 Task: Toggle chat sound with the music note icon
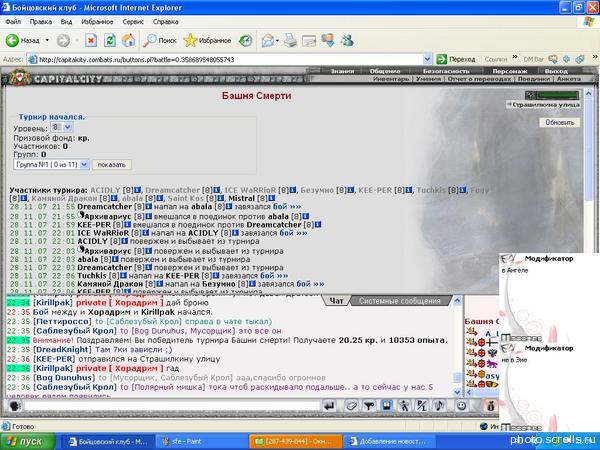pyautogui.click(x=439, y=406)
